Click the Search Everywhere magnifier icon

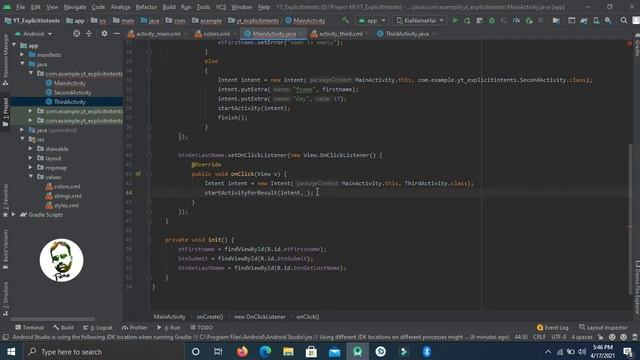coord(624,20)
